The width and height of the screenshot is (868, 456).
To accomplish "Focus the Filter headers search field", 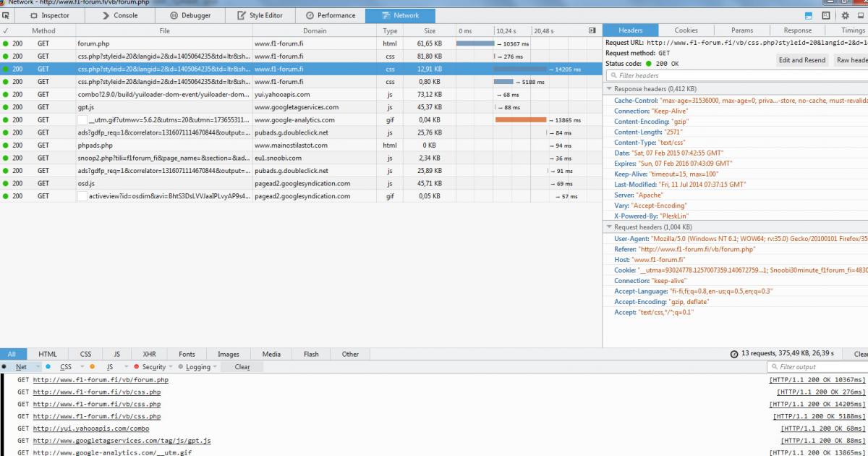I will (738, 75).
